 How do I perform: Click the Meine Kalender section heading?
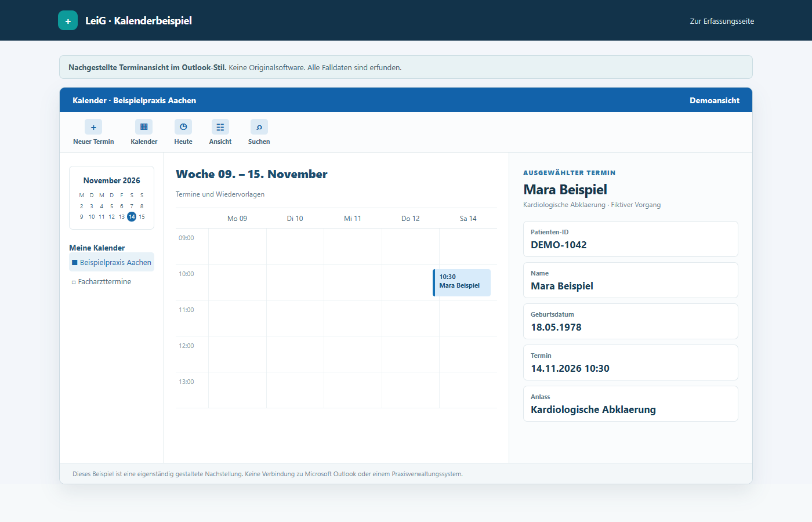pyautogui.click(x=97, y=248)
